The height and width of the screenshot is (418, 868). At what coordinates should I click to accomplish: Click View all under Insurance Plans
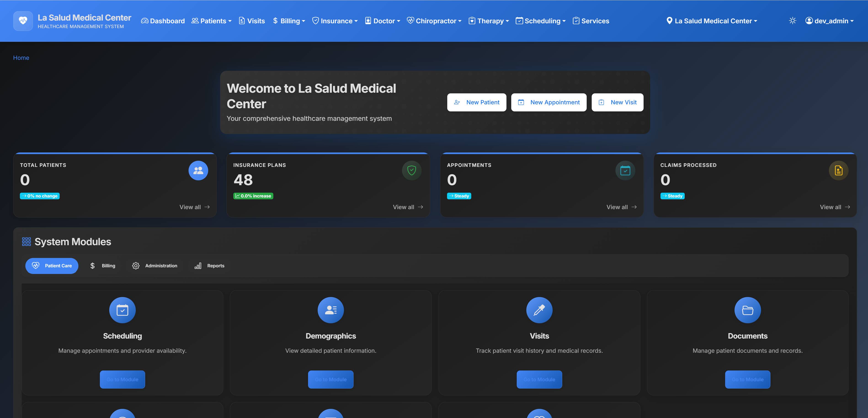coord(407,207)
